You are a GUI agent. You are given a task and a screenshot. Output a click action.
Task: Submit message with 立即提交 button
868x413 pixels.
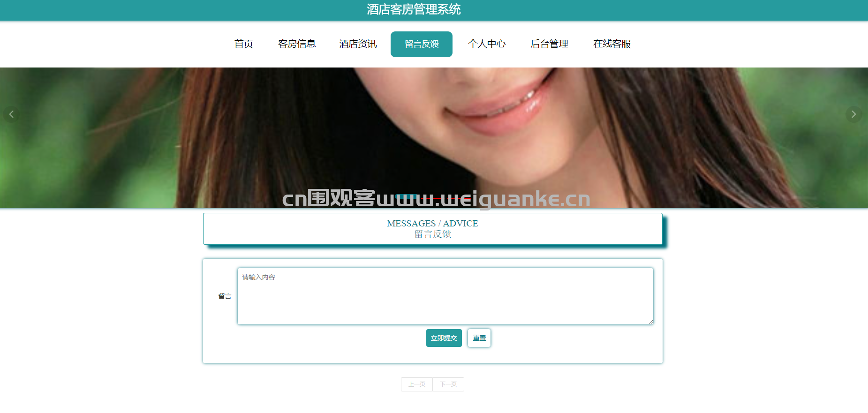tap(444, 338)
